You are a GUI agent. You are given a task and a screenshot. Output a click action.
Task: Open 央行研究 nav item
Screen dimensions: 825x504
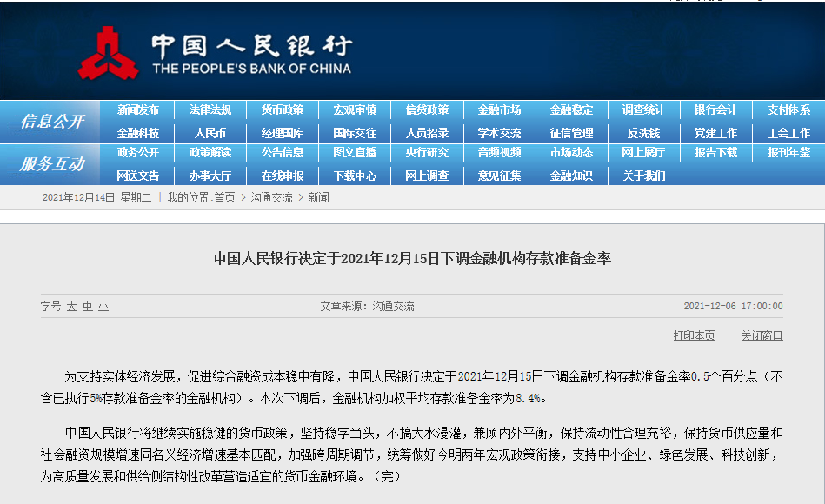click(x=427, y=153)
